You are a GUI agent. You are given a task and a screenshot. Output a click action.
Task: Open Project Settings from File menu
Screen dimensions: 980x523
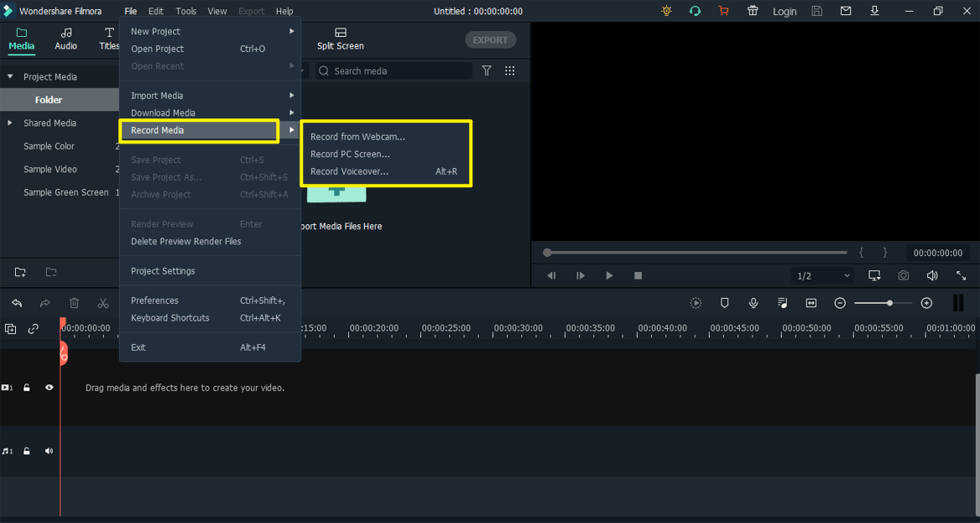211,271
